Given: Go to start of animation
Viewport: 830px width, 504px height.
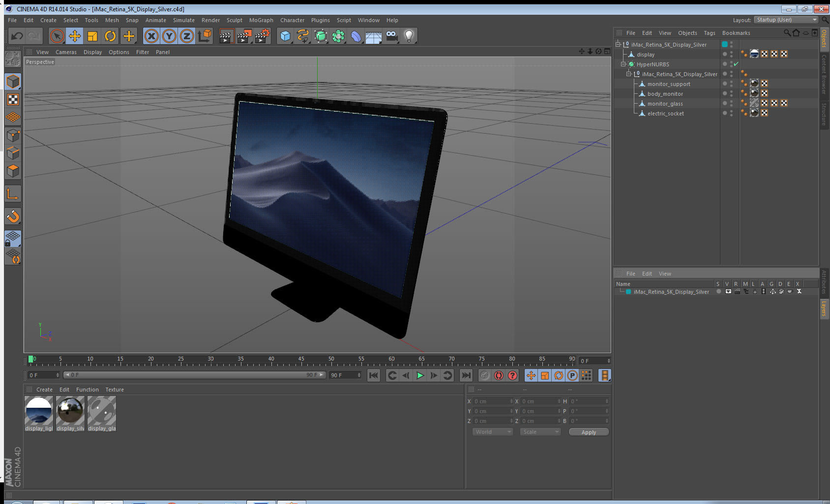Looking at the screenshot, I should click(374, 375).
